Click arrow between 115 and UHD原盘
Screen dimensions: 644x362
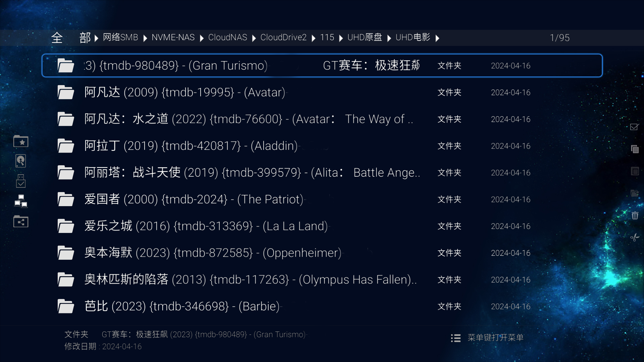(x=341, y=38)
